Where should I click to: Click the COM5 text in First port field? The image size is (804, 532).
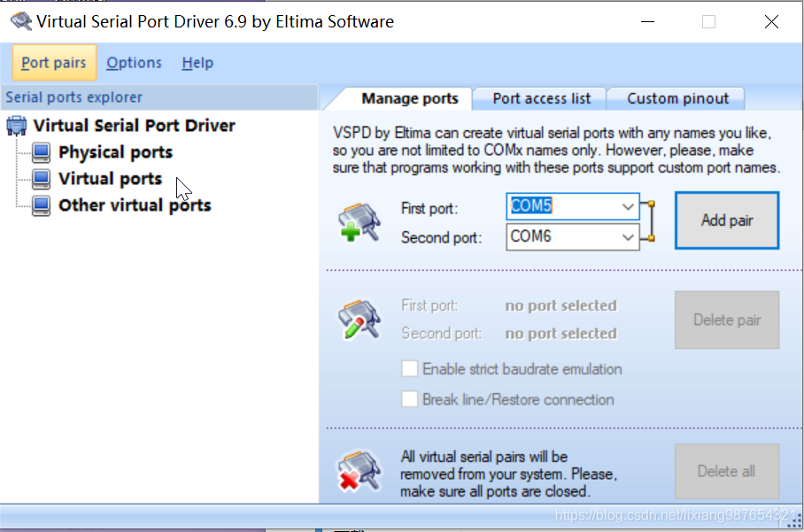pyautogui.click(x=531, y=206)
